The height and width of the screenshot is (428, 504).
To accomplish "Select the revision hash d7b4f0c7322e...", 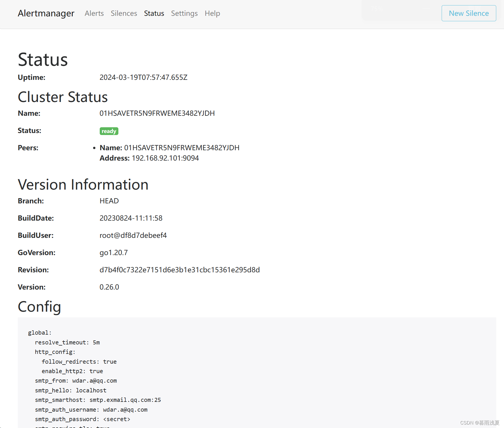I will [x=180, y=270].
